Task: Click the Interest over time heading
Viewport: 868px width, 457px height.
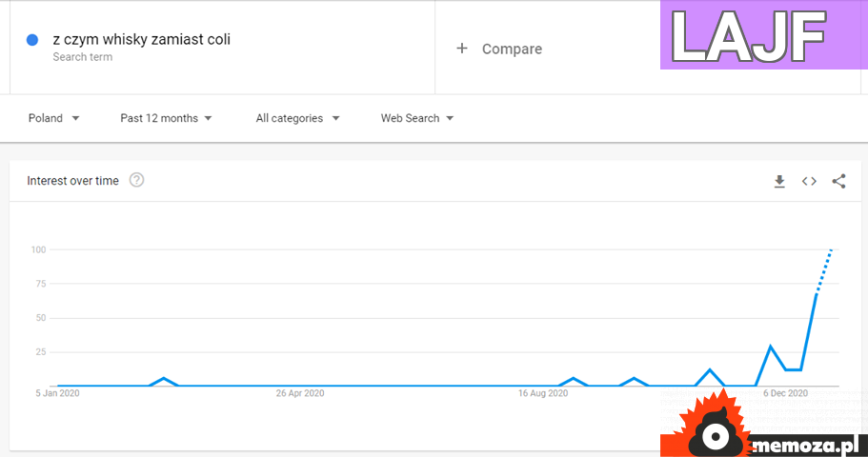Action: point(72,181)
